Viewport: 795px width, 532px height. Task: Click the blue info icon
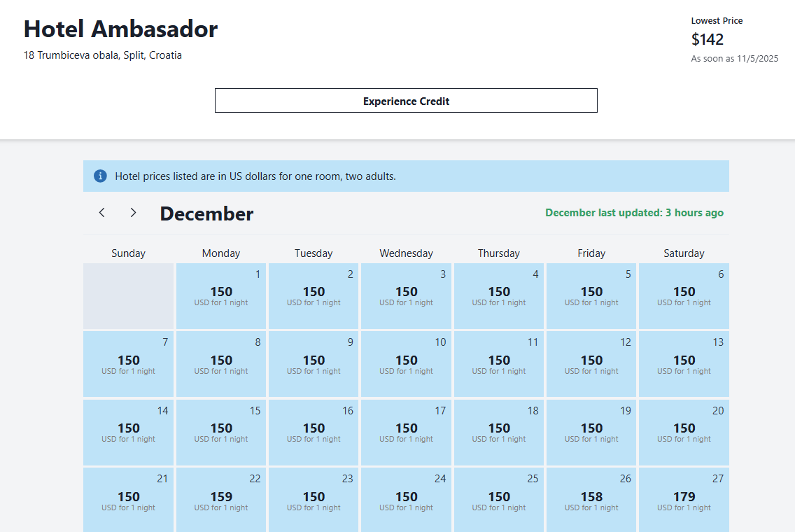(x=100, y=176)
